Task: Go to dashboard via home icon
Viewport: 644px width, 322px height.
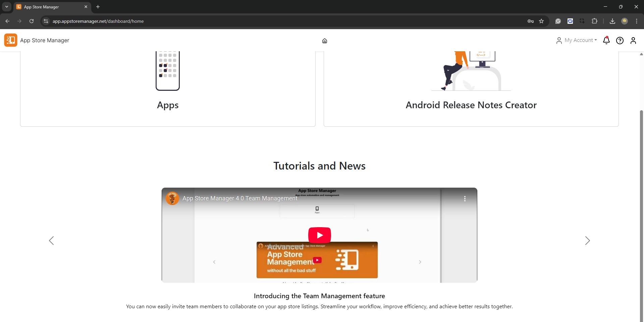Action: pyautogui.click(x=324, y=41)
